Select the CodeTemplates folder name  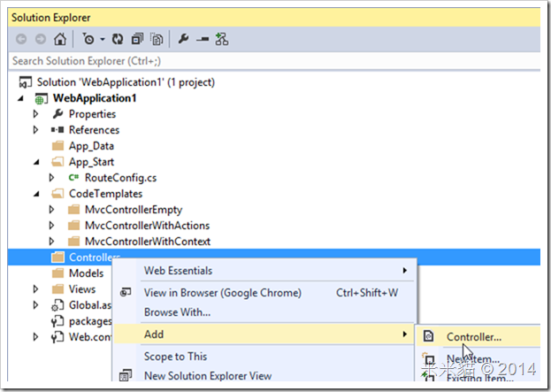pyautogui.click(x=106, y=194)
